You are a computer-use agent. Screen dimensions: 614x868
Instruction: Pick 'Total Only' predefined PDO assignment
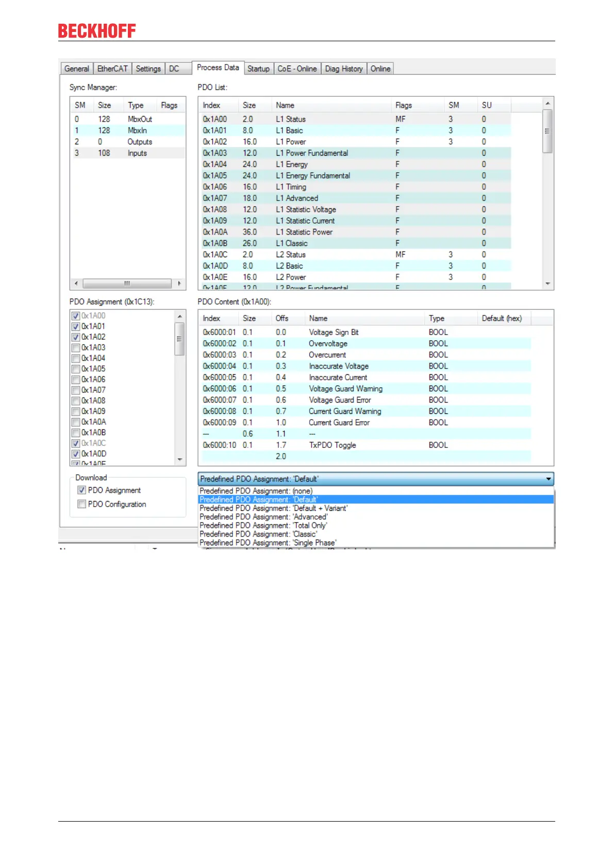click(x=376, y=526)
